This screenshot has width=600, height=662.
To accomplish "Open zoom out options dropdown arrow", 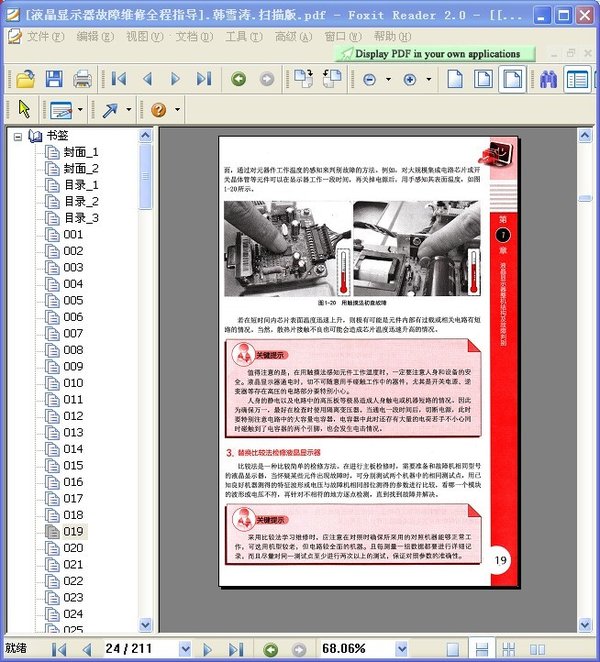I will [x=388, y=79].
